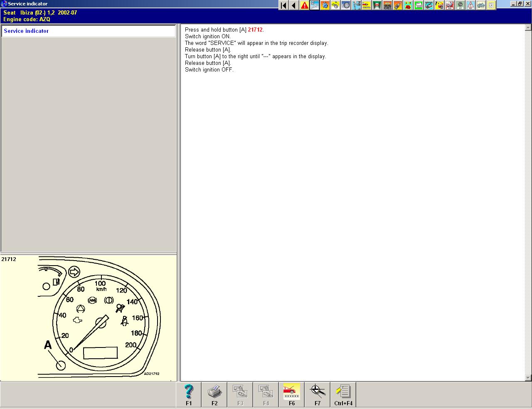Open the key on orange background icon
The height and width of the screenshot is (409, 532).
pyautogui.click(x=398, y=5)
